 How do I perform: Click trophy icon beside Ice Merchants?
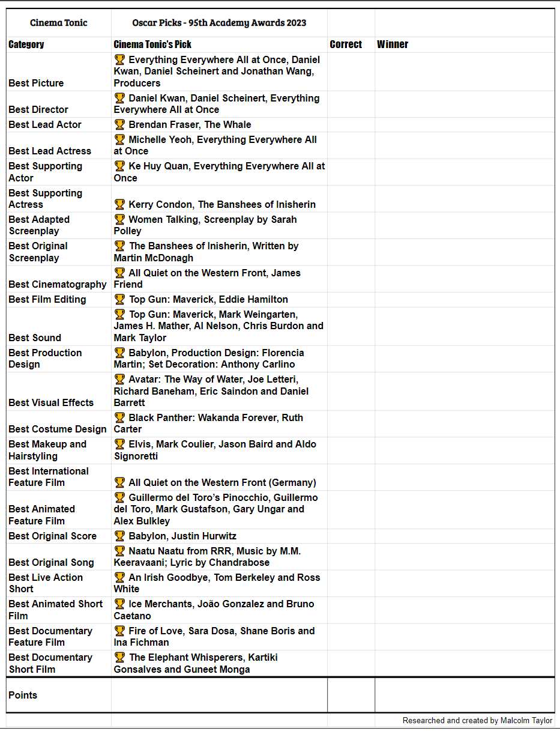119,604
